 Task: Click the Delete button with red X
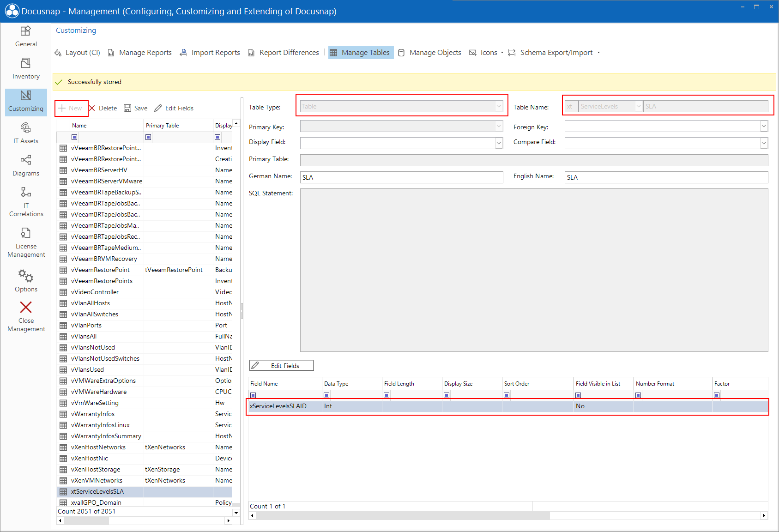click(x=103, y=108)
